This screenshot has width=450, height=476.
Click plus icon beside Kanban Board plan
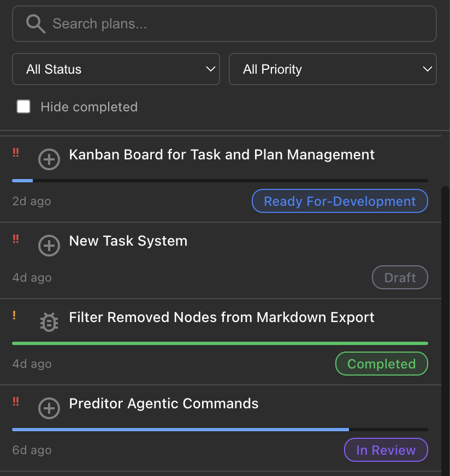pos(49,160)
